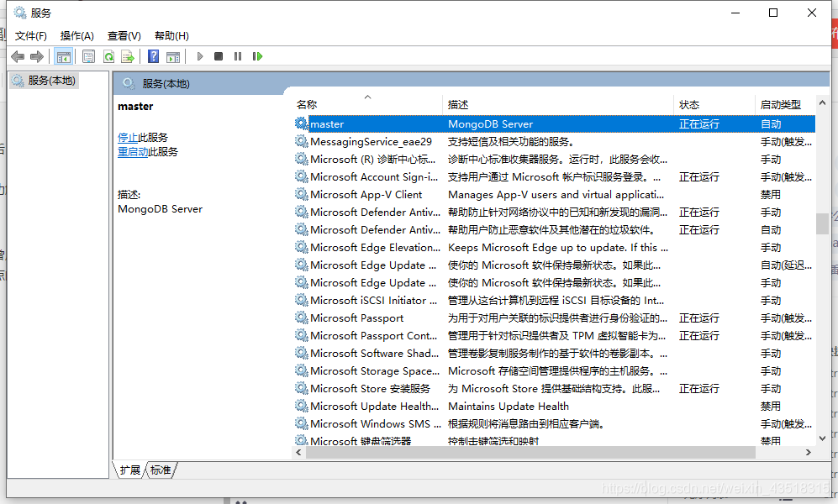Click the vertical scrollbar up arrow
838x504 pixels.
coord(823,102)
